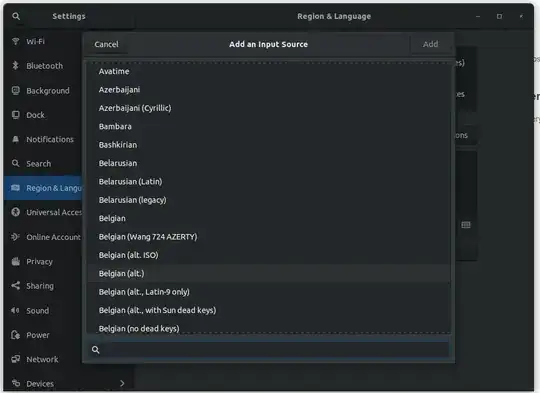Open the Power settings icon
Screen dimensions: 540x393
tap(15, 335)
